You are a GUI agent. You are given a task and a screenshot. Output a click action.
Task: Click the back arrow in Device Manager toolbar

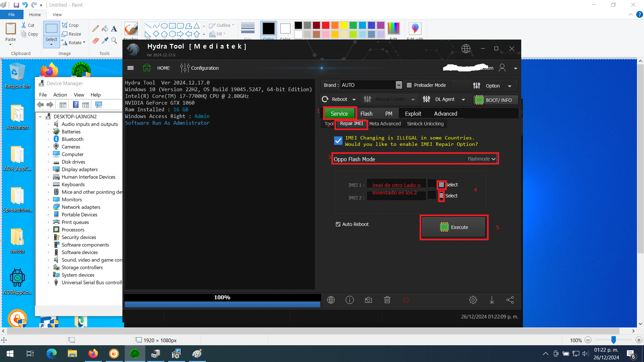(x=40, y=105)
